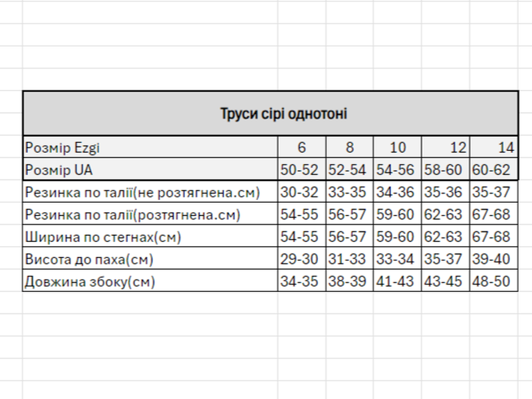Viewport: 532px width, 399px height.
Task: Select the cell with value 48-50
Action: (494, 281)
